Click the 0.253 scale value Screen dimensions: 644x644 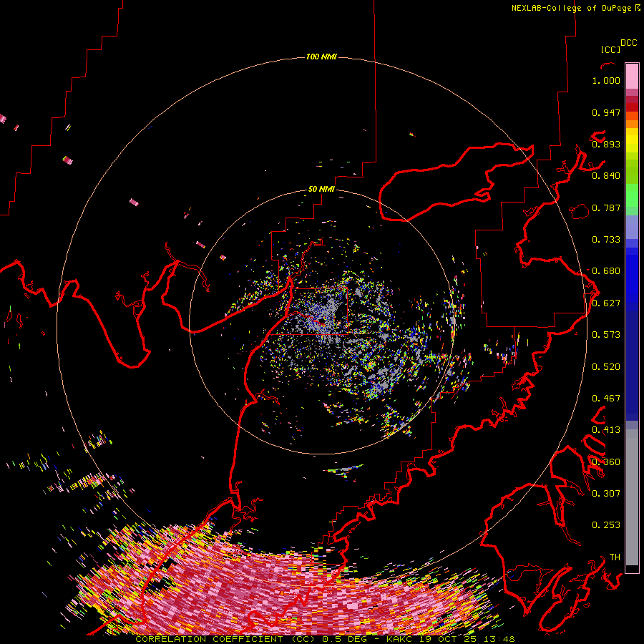click(x=606, y=525)
